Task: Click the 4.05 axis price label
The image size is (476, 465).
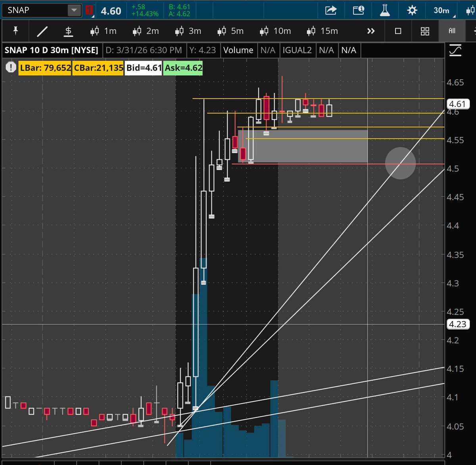Action: tap(455, 426)
